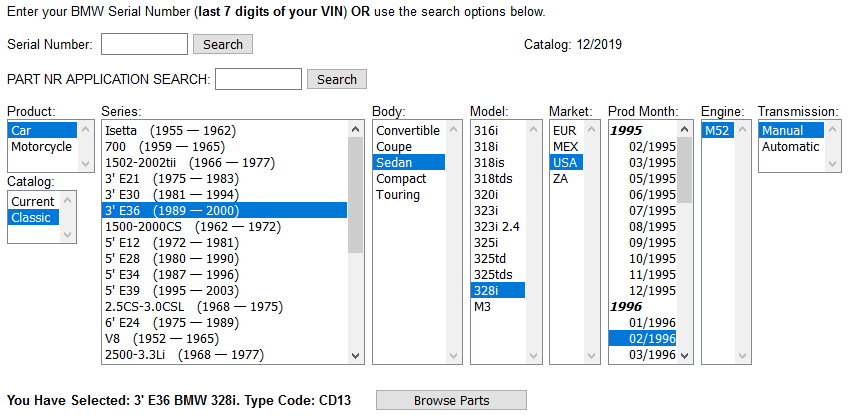Choose Touring in the Body list
Image resolution: width=853 pixels, height=417 pixels.
point(397,195)
